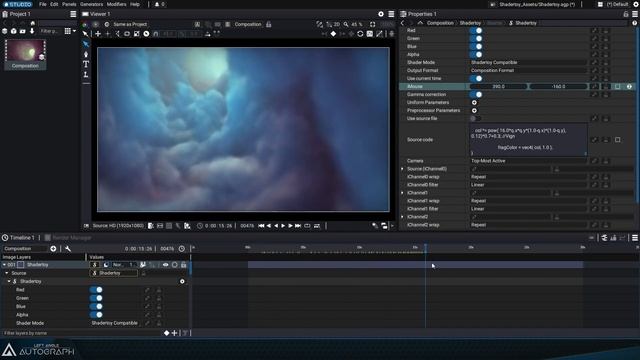Image resolution: width=640 pixels, height=360 pixels.
Task: Enable the Use source file switch
Action: [x=475, y=118]
